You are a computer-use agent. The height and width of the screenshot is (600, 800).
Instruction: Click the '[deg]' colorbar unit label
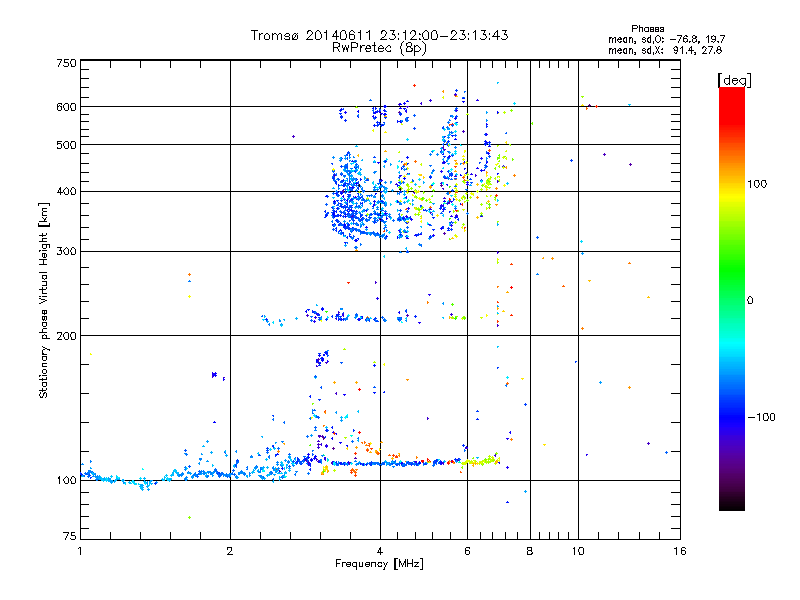tap(734, 80)
